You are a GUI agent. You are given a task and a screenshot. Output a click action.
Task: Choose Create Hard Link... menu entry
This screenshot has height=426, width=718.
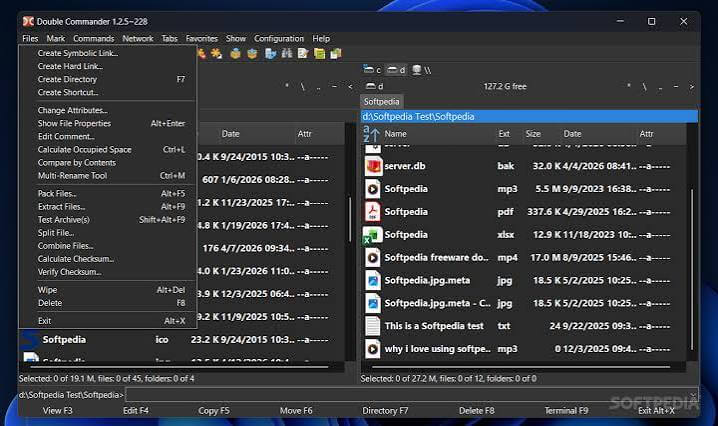108,66
